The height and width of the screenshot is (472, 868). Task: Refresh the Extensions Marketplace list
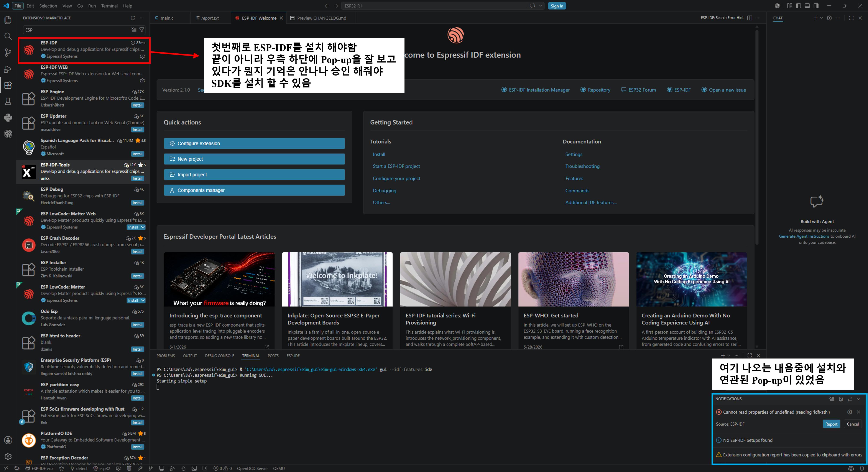click(133, 18)
